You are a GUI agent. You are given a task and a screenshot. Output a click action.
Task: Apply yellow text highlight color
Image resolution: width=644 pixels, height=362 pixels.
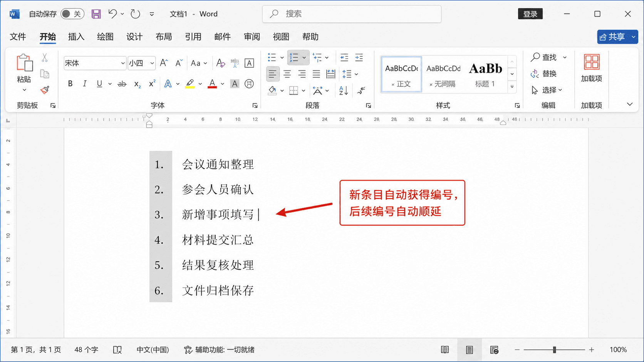190,83
